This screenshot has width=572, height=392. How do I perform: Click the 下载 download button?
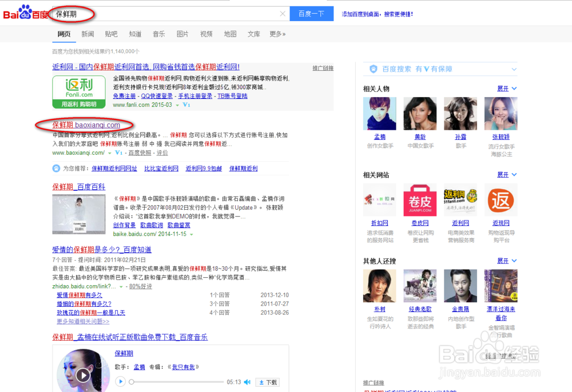268,382
